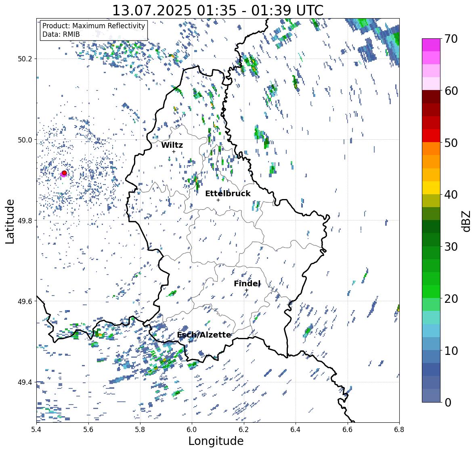Click the "Latitude" axis label
Screen dimensions: 476x451
(10, 221)
